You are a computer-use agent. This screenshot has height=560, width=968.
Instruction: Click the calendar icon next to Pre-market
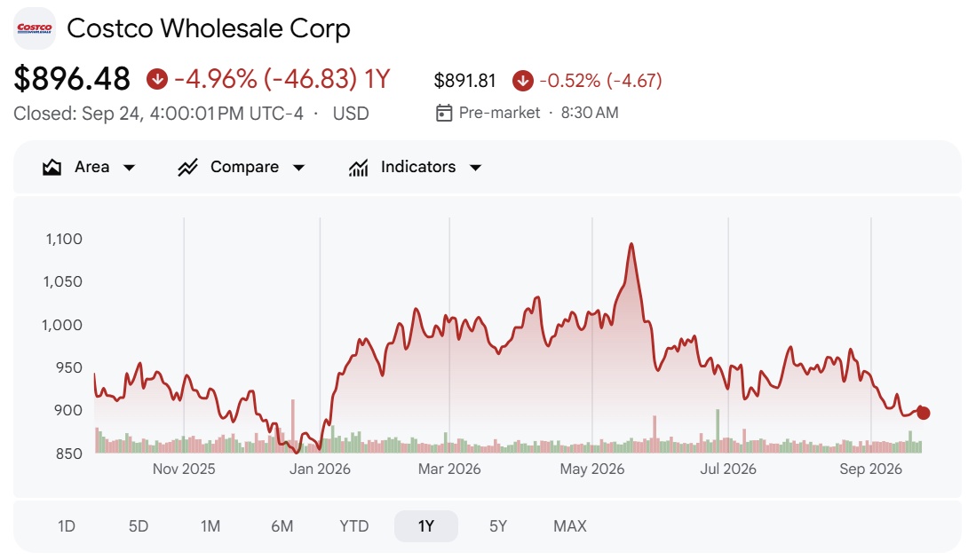(444, 113)
